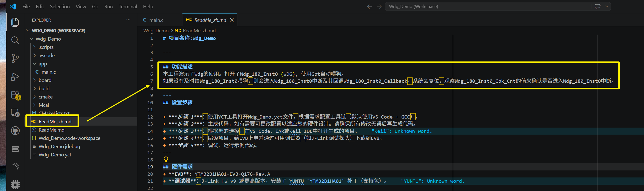Image resolution: width=644 pixels, height=191 pixels.
Task: Open the Explorer view in activity bar
Action: tap(15, 22)
